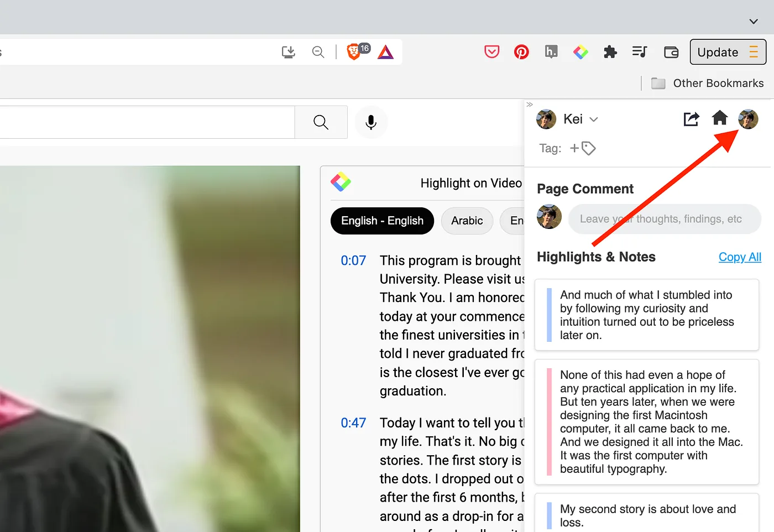Open the Hypothesis extension icon

(551, 52)
